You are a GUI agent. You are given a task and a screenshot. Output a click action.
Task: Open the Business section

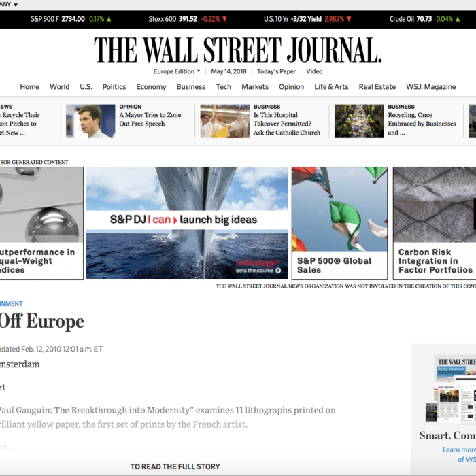coord(191,87)
